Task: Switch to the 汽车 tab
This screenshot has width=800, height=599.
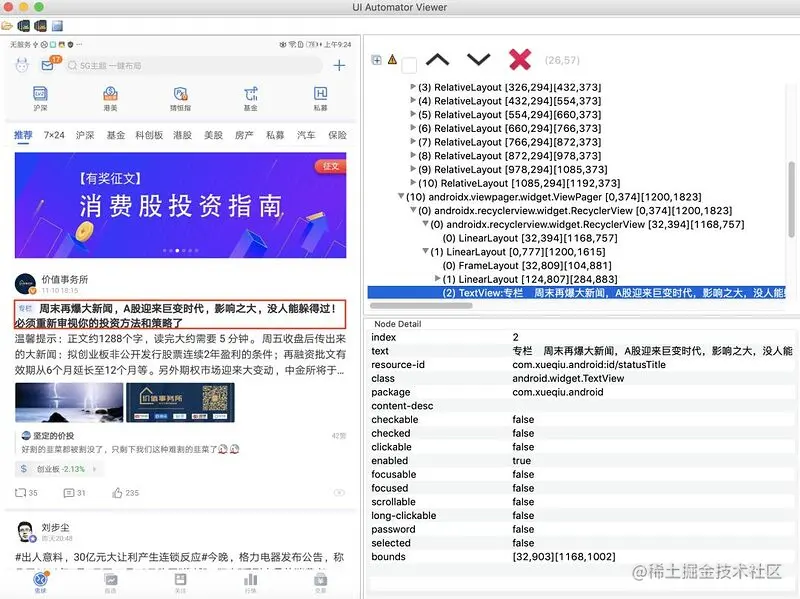Action: pyautogui.click(x=306, y=135)
